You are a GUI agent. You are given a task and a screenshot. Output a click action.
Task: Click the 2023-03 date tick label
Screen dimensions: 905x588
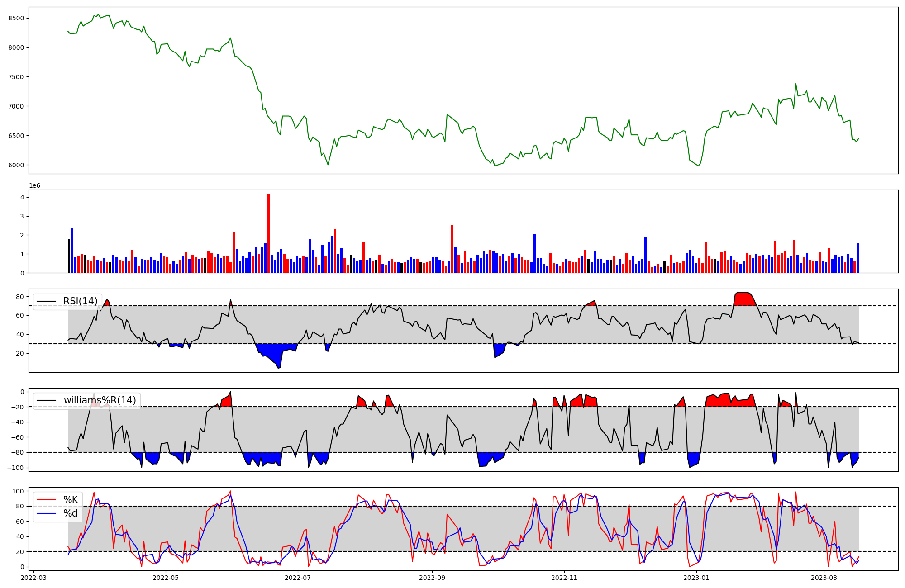(x=824, y=578)
